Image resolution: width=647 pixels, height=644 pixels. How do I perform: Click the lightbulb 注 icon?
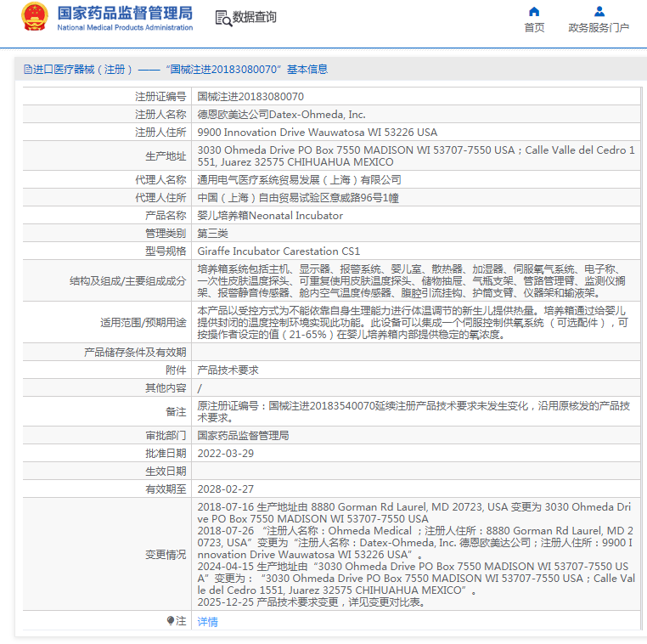click(171, 620)
